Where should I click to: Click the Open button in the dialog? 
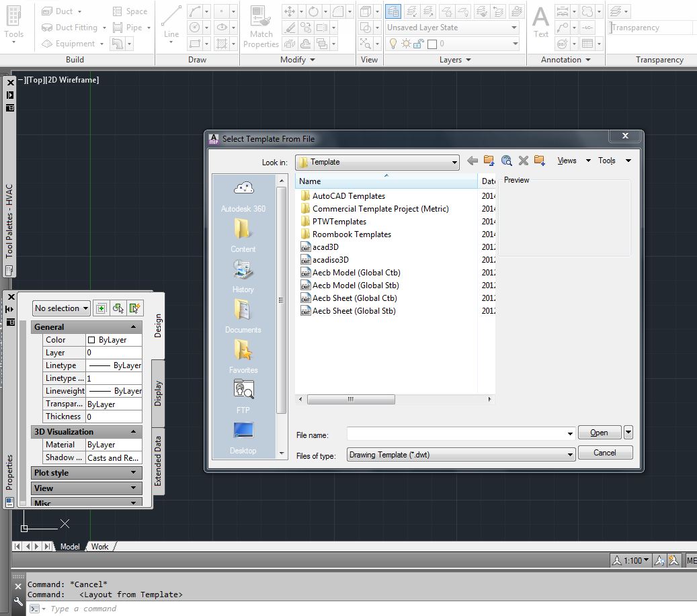[x=600, y=433]
